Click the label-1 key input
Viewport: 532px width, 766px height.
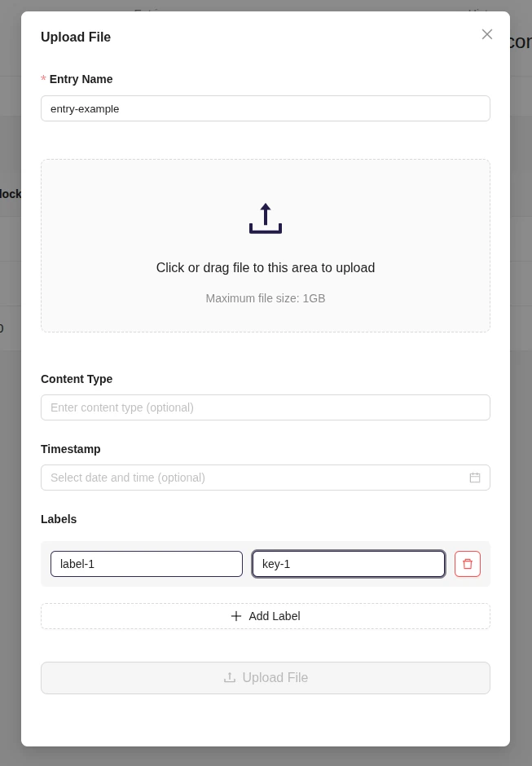(147, 564)
